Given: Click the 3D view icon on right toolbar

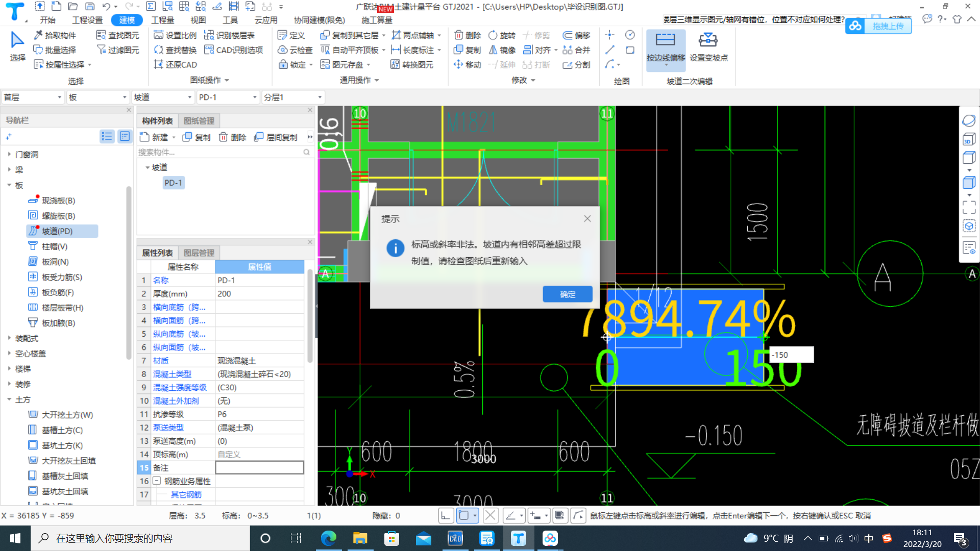Looking at the screenshot, I should [969, 139].
